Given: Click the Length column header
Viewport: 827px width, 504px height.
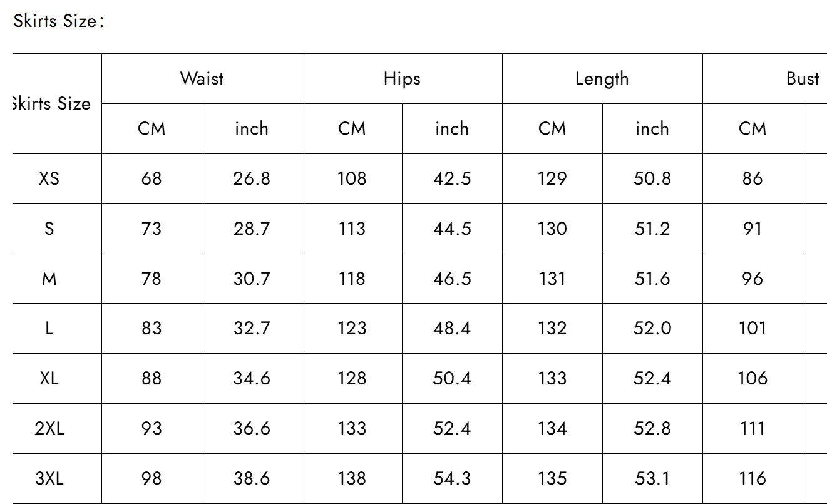Looking at the screenshot, I should click(602, 79).
